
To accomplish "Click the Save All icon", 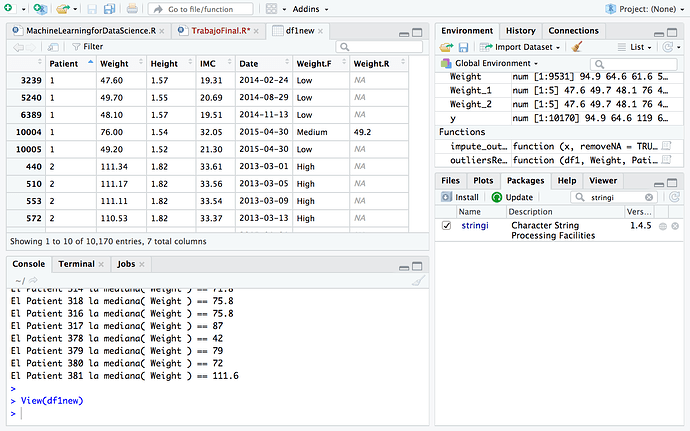I will (109, 9).
